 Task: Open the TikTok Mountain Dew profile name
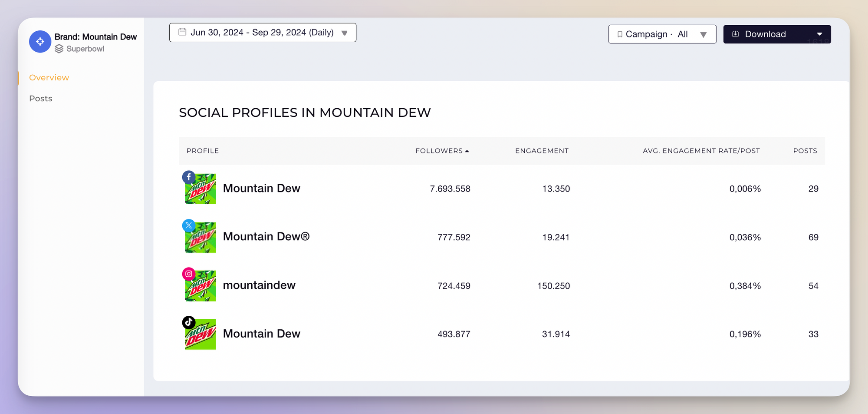[262, 334]
